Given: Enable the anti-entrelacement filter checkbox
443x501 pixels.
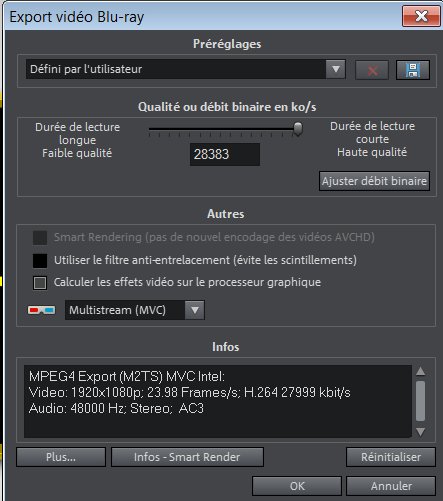Looking at the screenshot, I should pos(40,261).
